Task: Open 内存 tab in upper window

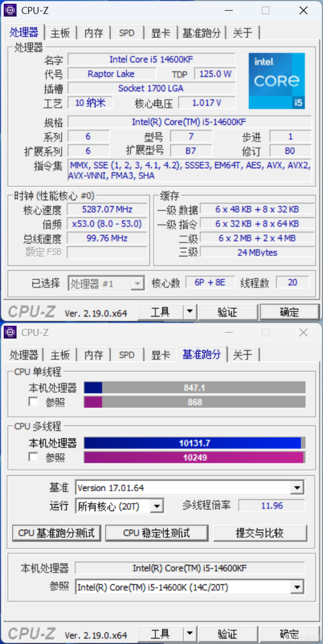Action: [x=94, y=33]
